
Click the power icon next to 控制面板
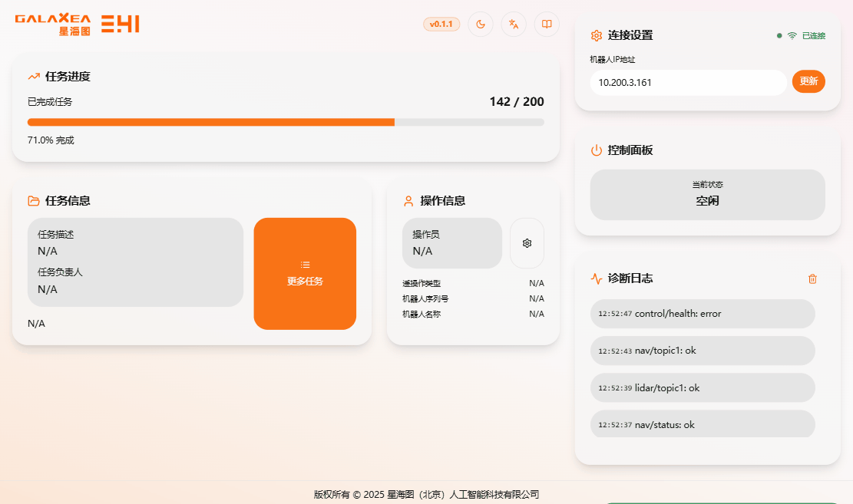(597, 150)
